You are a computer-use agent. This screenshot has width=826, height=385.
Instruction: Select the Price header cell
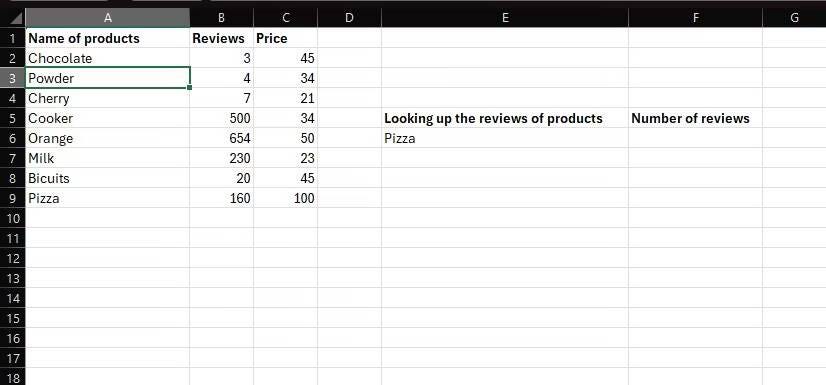click(x=286, y=38)
